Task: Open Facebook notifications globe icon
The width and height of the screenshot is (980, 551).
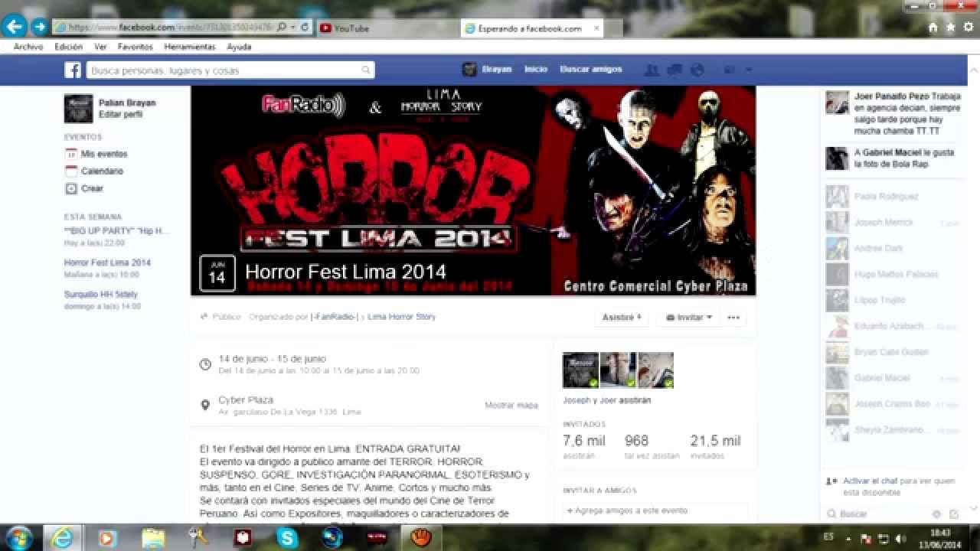Action: (697, 70)
